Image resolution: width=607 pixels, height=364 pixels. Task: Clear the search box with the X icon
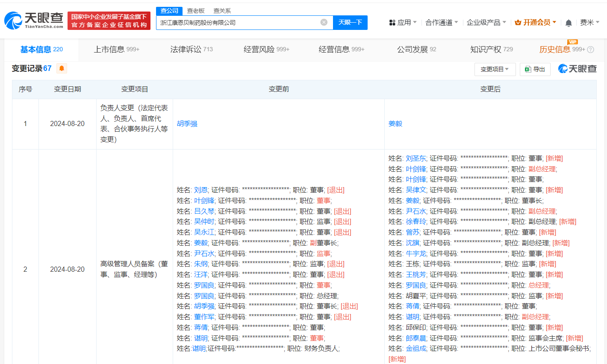click(324, 22)
